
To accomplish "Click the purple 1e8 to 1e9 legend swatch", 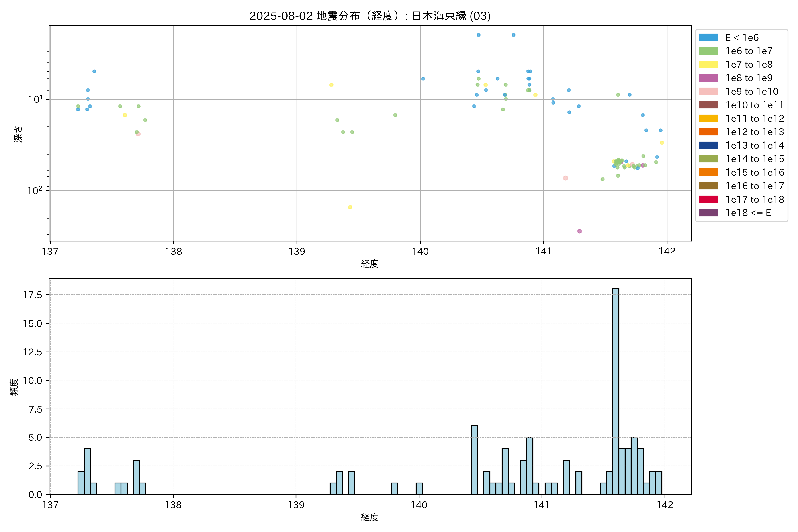I will click(708, 78).
